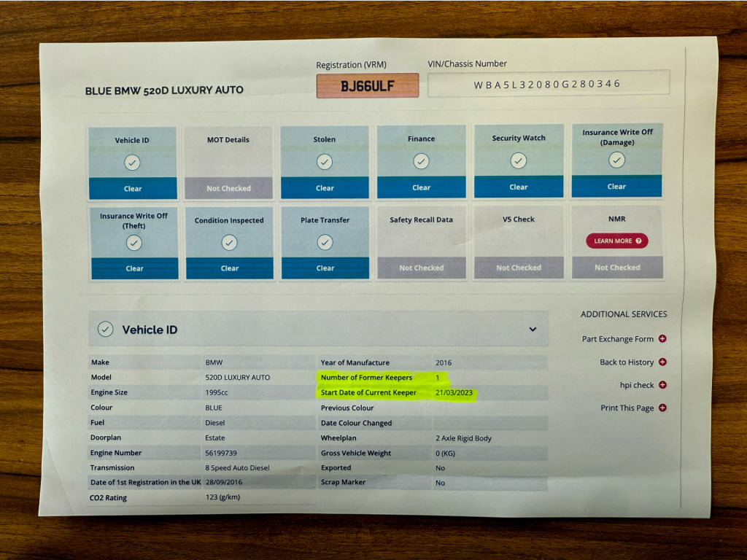The width and height of the screenshot is (747, 560).
Task: Click the Stolen tile checkmark icon
Action: pos(325,162)
